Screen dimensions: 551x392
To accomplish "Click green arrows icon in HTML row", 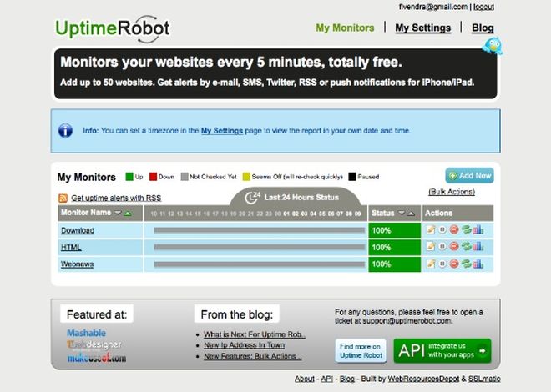I will [x=467, y=246].
